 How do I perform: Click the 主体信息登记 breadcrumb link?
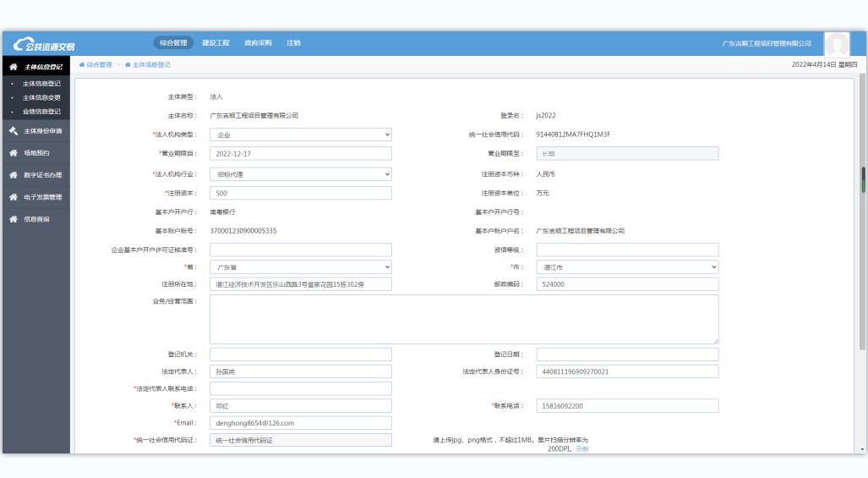tap(151, 65)
